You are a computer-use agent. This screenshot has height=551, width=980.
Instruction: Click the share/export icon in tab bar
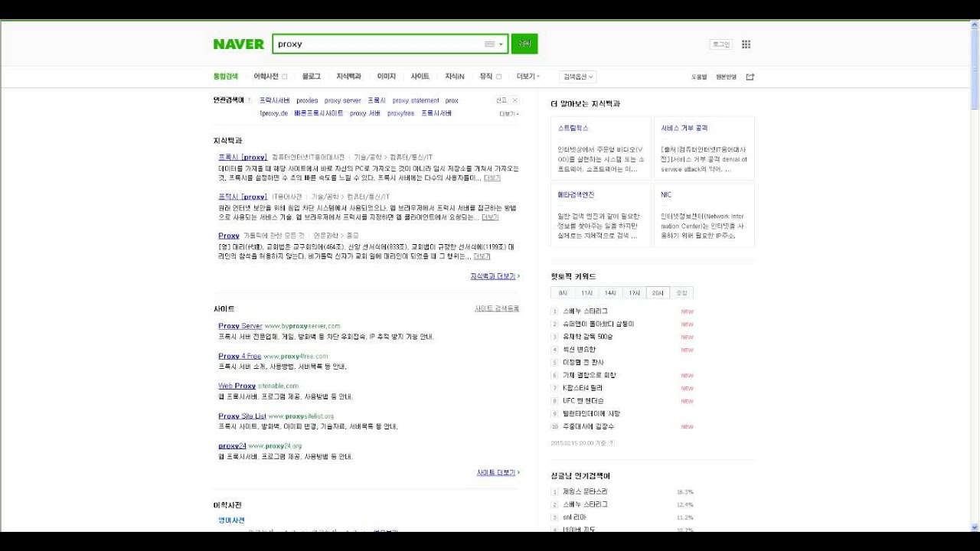point(750,77)
